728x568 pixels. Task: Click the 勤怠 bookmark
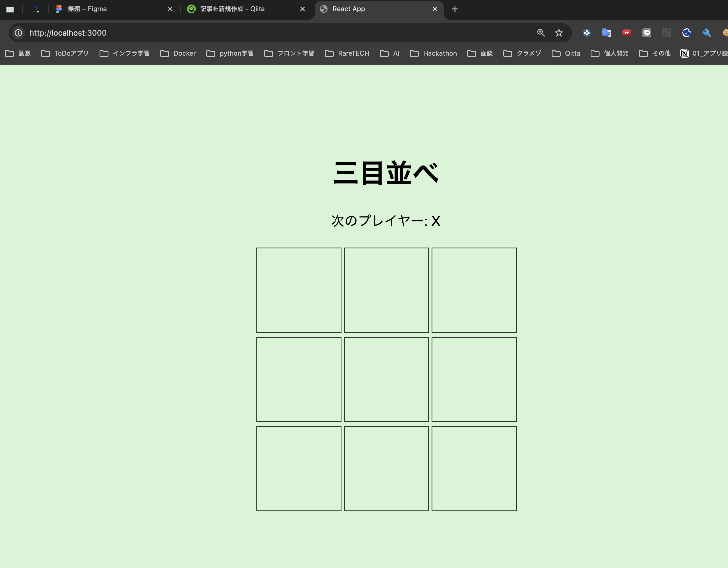tap(25, 53)
